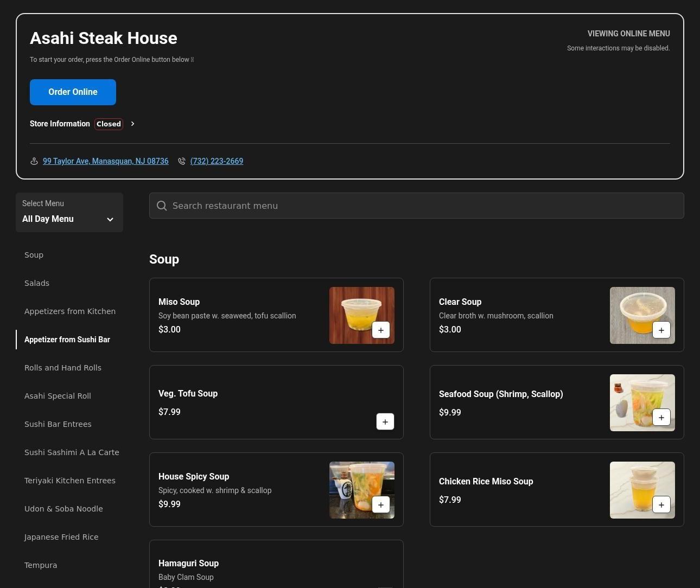700x588 pixels.
Task: View the Miso Soup photo thumbnail
Action: 353,309
